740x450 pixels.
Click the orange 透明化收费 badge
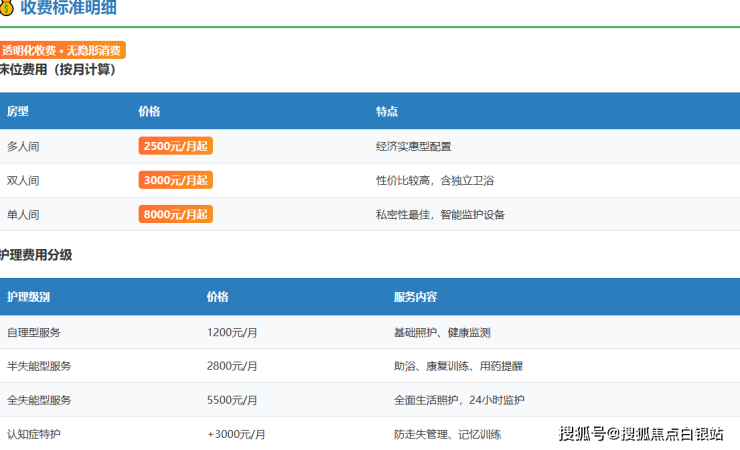click(x=63, y=50)
